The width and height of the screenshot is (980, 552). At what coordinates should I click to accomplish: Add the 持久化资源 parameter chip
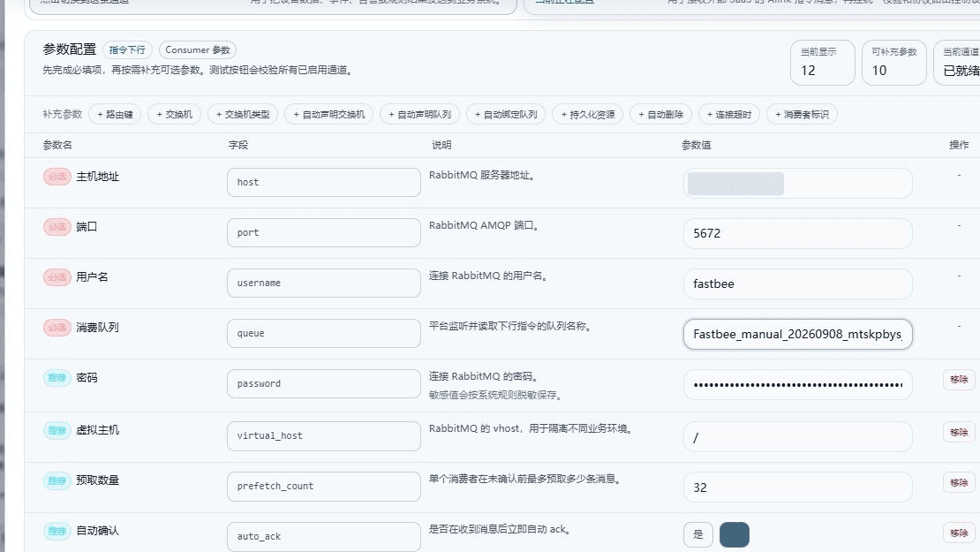(x=587, y=115)
